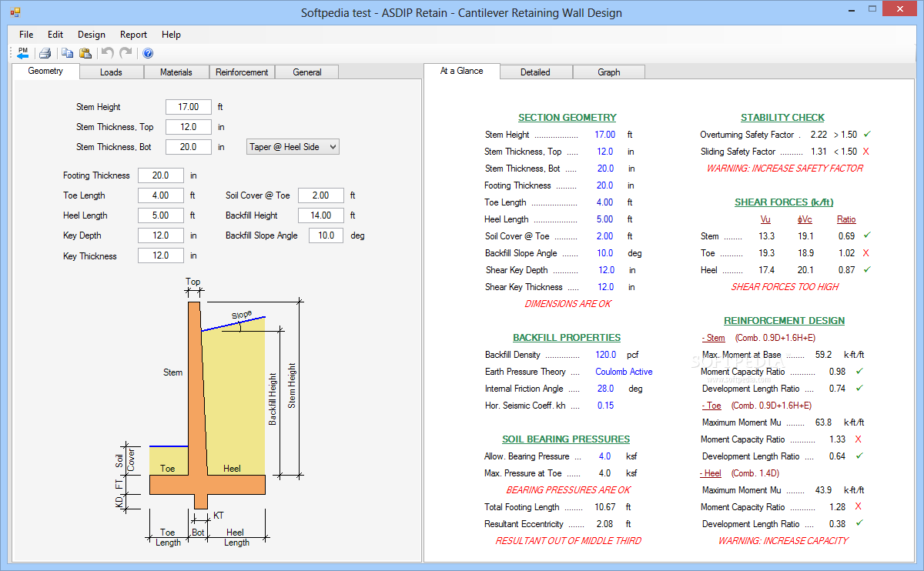
Task: Switch to the Reinforcement tab
Action: click(242, 72)
